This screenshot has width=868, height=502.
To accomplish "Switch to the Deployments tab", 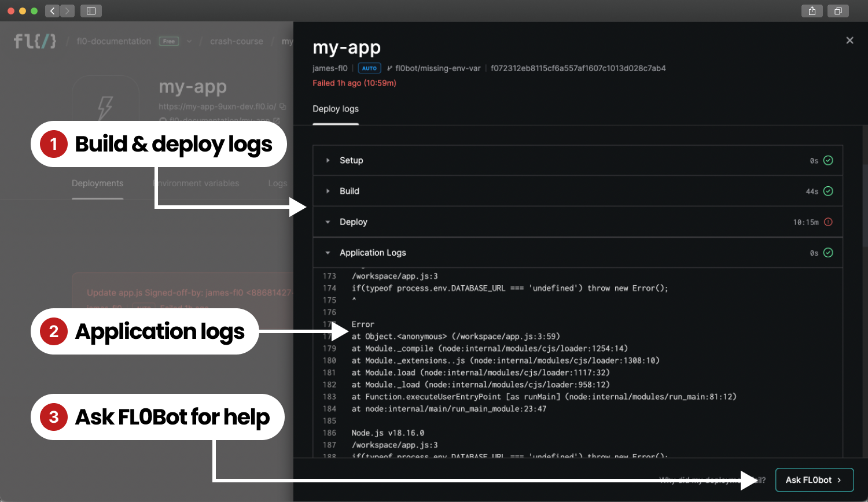I will click(x=97, y=183).
